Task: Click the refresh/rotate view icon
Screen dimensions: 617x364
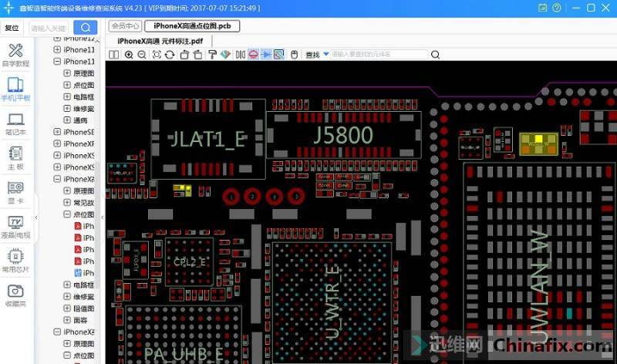Action: click(170, 55)
